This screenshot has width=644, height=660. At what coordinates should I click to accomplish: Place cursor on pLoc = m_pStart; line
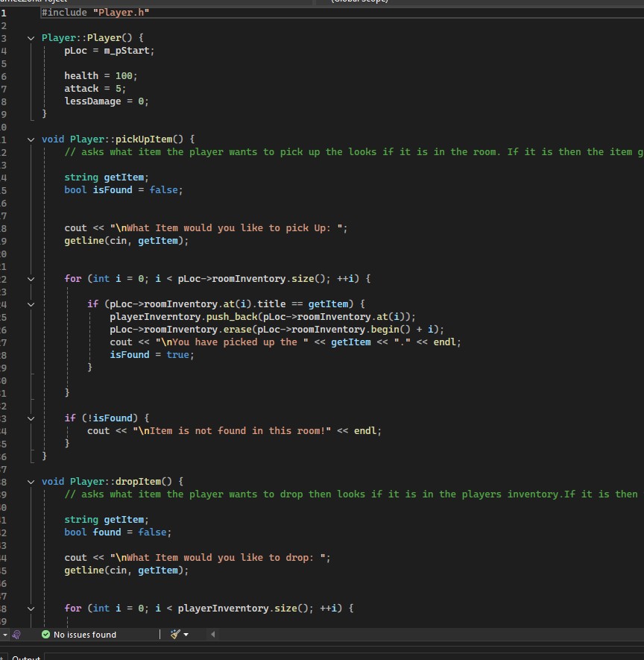tap(110, 51)
